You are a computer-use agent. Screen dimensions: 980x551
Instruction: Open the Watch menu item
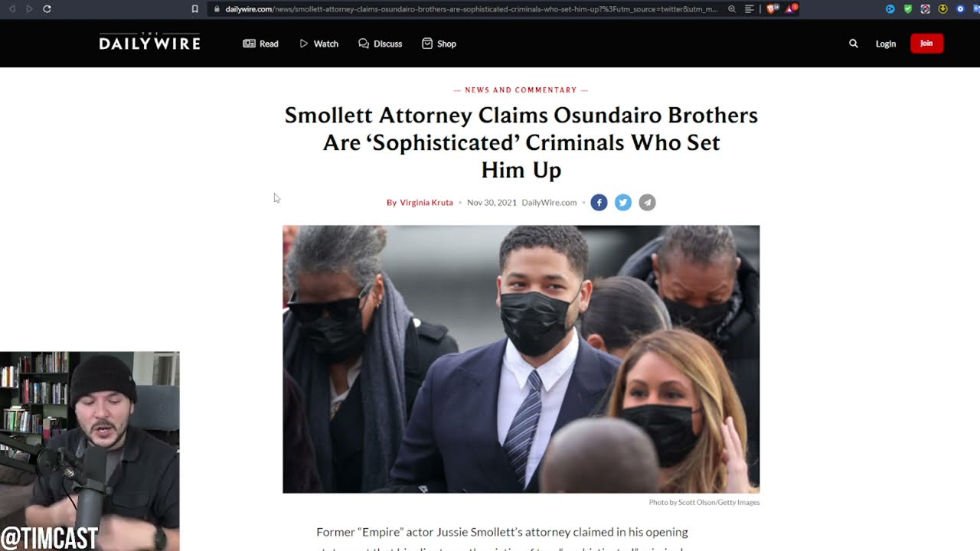[x=318, y=44]
